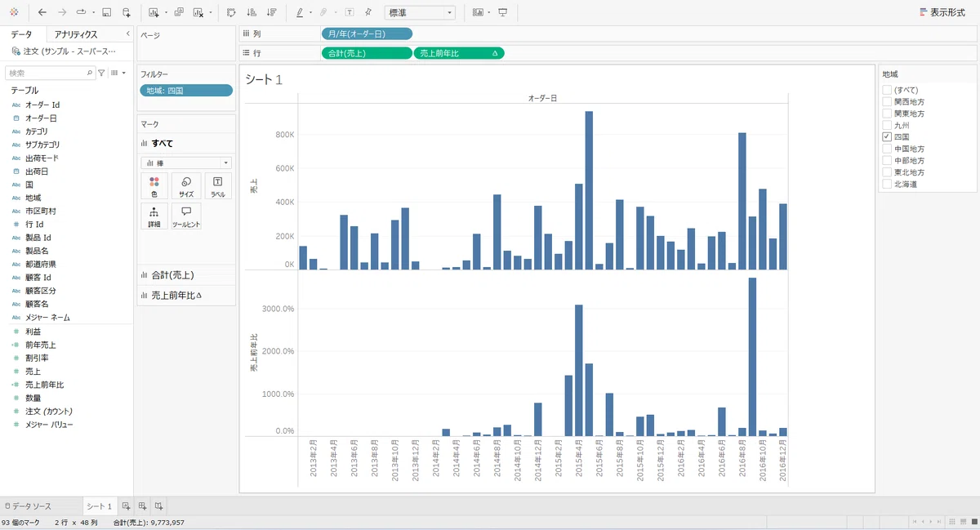Viewport: 980px width, 530px height.
Task: Open the Label (ラベル) mark card
Action: click(218, 186)
